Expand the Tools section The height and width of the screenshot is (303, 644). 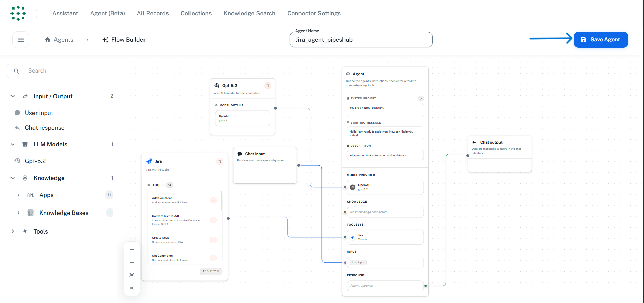click(13, 231)
